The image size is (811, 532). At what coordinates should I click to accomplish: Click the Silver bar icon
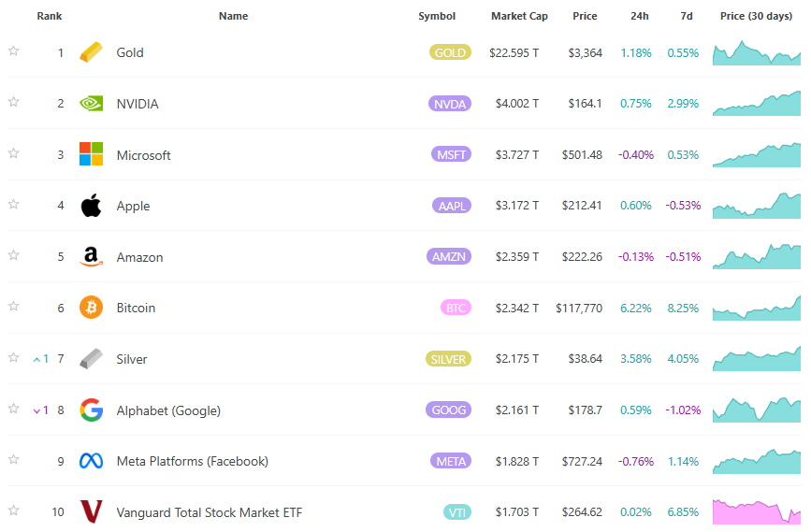[x=91, y=359]
